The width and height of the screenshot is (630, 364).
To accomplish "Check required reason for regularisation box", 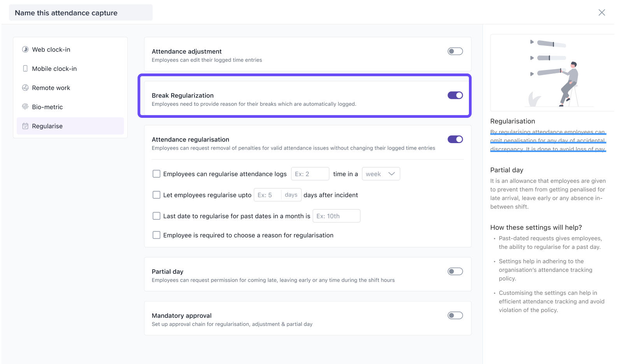I will (x=156, y=235).
